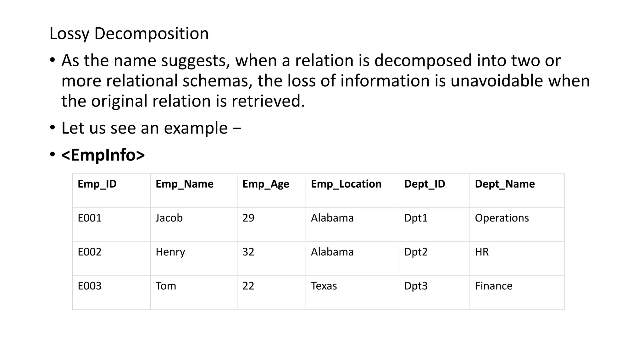Click the Texas location cell
The image size is (644, 362).
click(324, 286)
